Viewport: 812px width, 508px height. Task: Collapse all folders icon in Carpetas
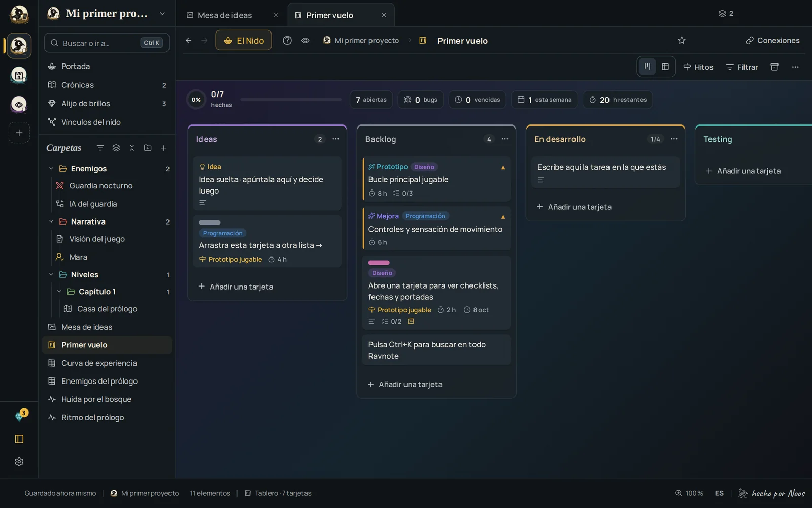(132, 148)
